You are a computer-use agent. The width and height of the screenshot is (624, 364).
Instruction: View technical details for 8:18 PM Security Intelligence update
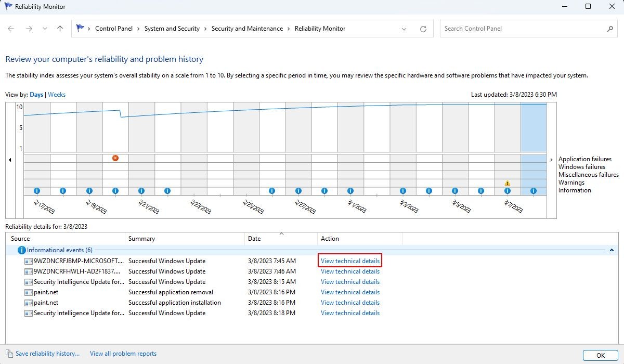point(350,313)
